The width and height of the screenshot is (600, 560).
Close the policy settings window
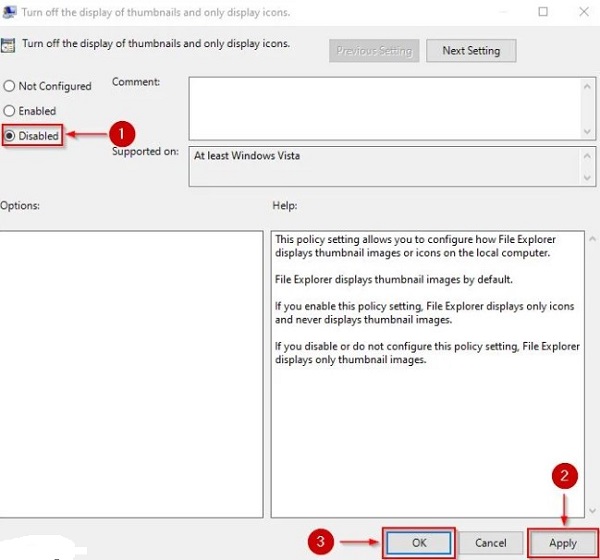pos(584,11)
